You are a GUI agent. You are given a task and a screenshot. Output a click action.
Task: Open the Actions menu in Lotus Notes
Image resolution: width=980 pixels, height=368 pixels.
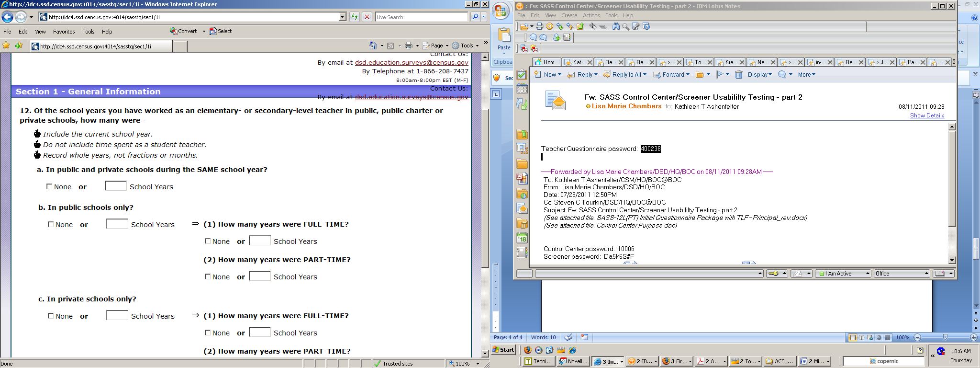[x=591, y=15]
